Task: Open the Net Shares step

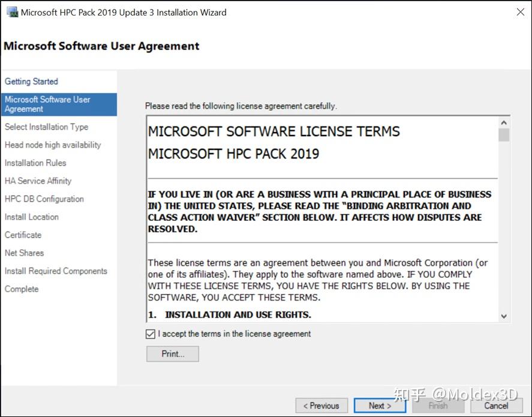Action: coord(24,253)
